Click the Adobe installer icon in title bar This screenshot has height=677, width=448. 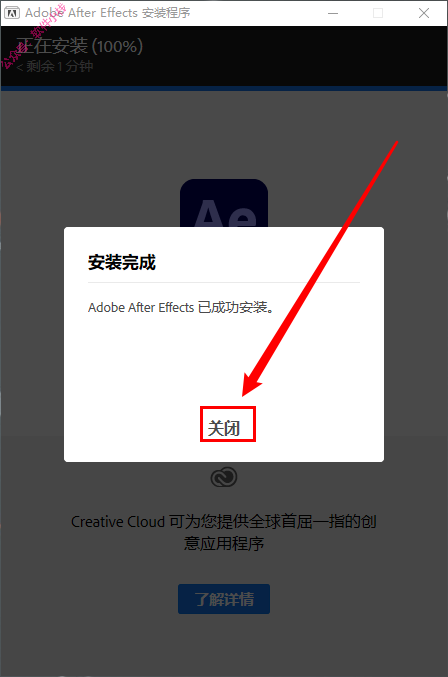pos(12,13)
